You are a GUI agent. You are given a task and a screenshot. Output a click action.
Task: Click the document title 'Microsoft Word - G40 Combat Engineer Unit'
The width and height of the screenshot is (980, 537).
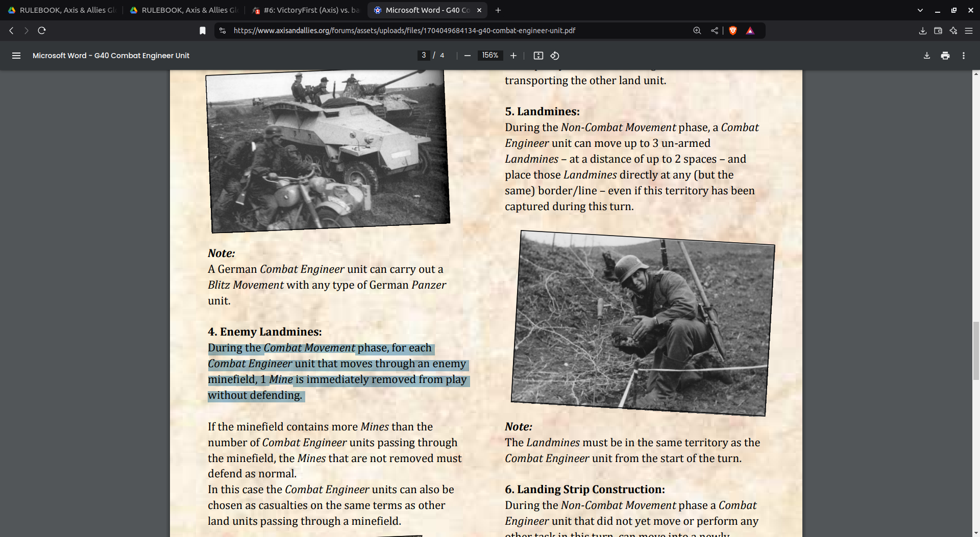click(111, 56)
